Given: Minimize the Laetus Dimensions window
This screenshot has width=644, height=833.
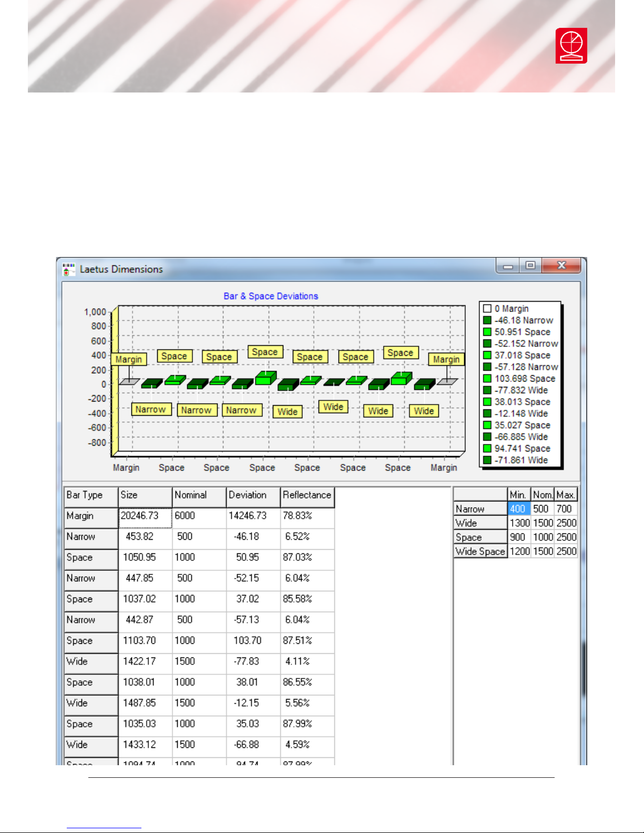Looking at the screenshot, I should pos(508,266).
